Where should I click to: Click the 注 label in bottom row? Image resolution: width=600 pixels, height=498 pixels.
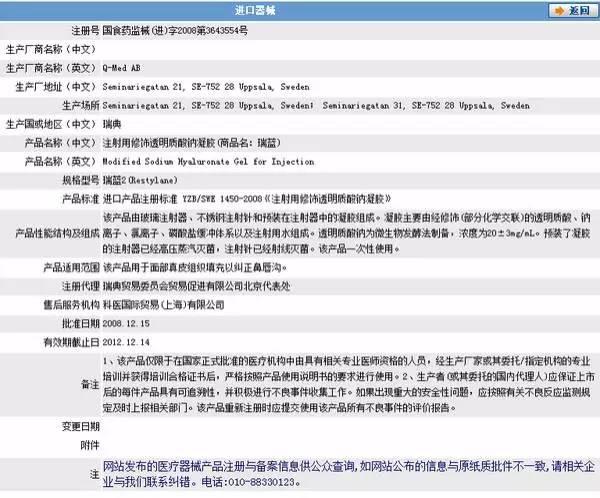(95, 474)
